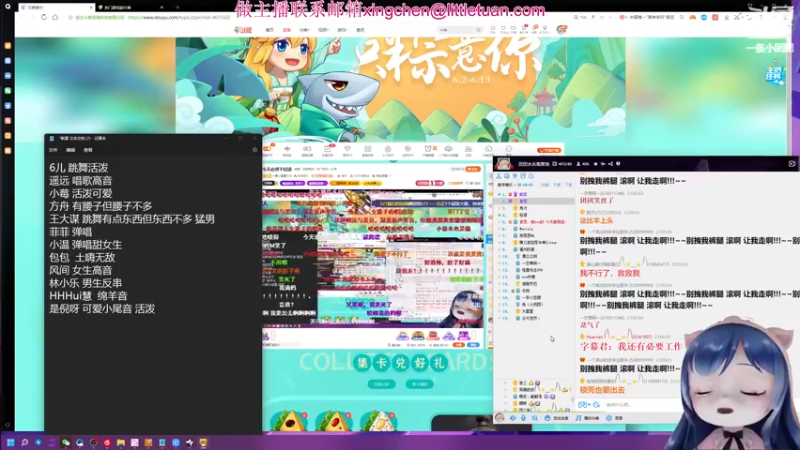Viewport: 800px width, 450px height.
Task: Click the star favorite icon in chat header
Action: coord(595,164)
